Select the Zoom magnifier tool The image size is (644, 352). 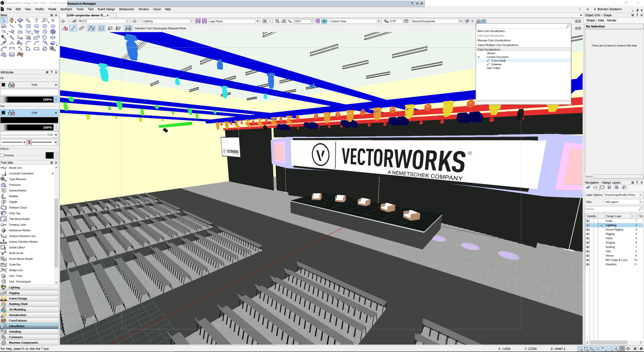click(x=28, y=21)
